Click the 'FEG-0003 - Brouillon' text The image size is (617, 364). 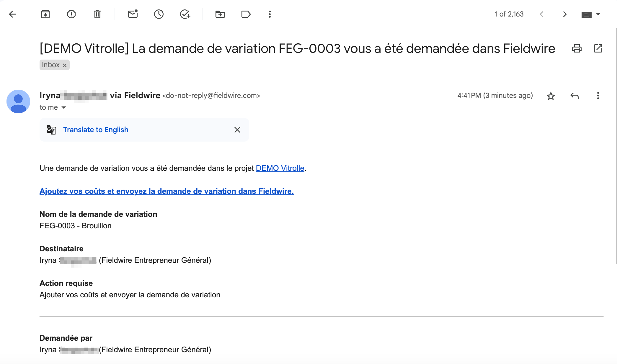pyautogui.click(x=76, y=226)
